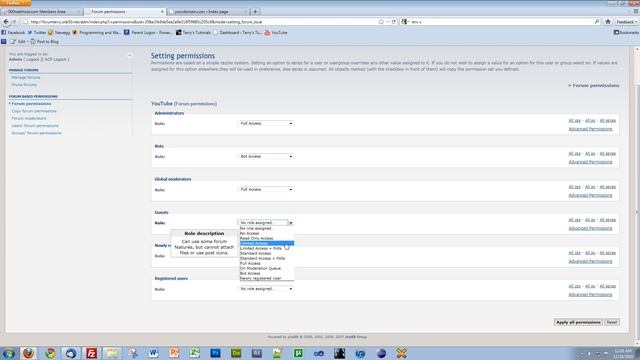Open Users' forum permissions link

point(35,126)
